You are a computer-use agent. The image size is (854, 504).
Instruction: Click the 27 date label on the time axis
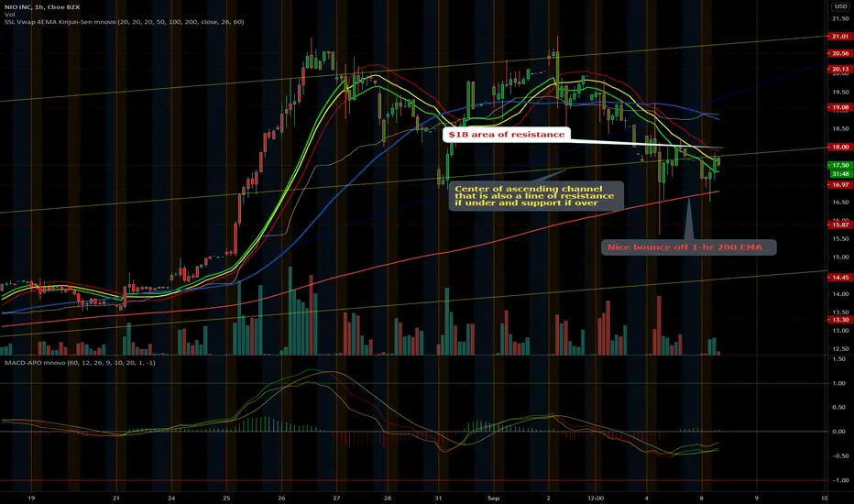(336, 498)
